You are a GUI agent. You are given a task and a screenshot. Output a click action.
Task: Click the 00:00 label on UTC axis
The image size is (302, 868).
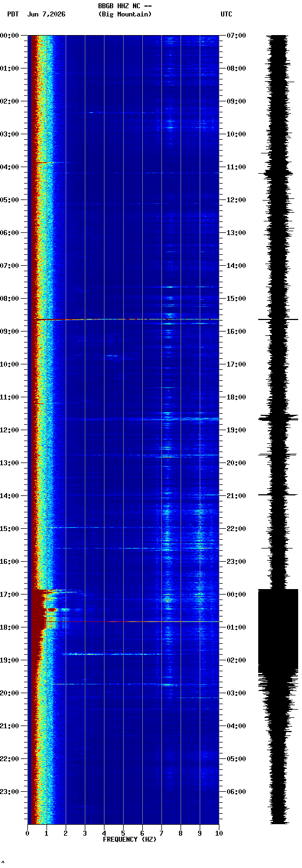coord(236,595)
